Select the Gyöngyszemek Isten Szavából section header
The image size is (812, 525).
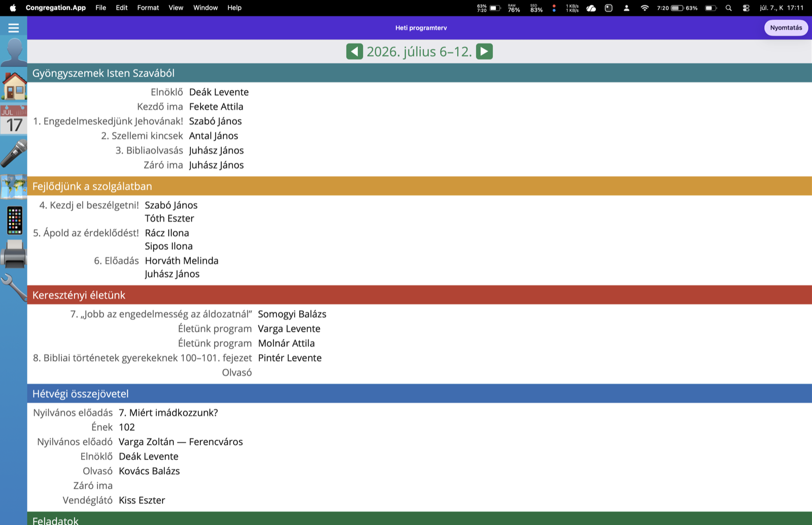(420, 73)
